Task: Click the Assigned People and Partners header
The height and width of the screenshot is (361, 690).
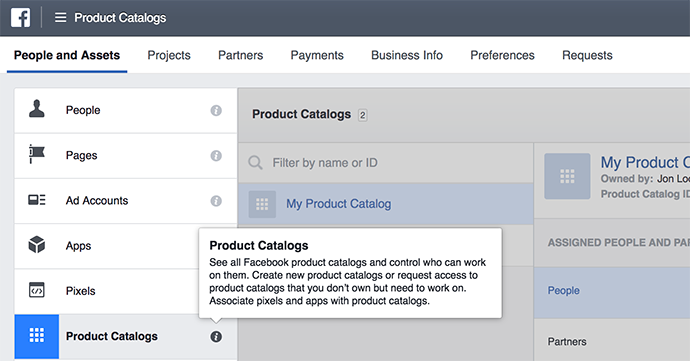Action: tap(619, 243)
